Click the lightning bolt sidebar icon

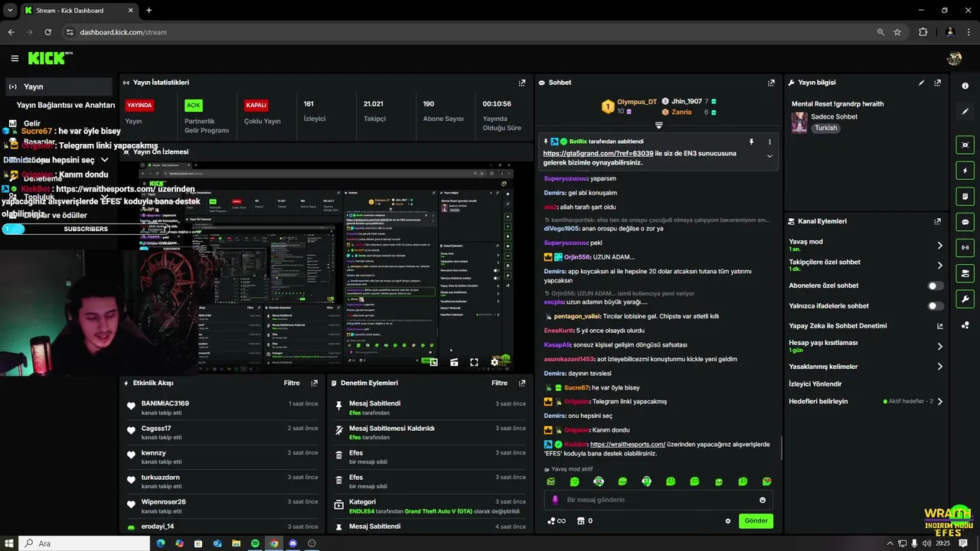pyautogui.click(x=965, y=171)
